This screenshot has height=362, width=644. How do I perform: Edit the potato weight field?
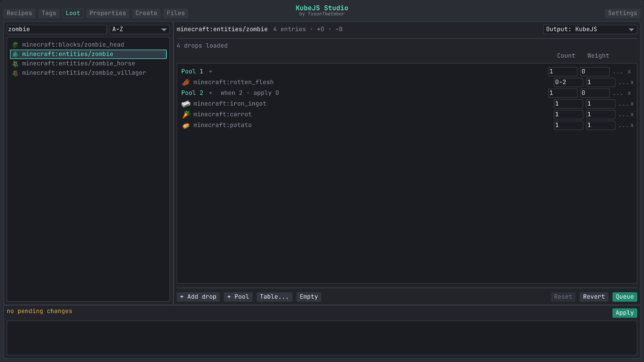tap(601, 125)
